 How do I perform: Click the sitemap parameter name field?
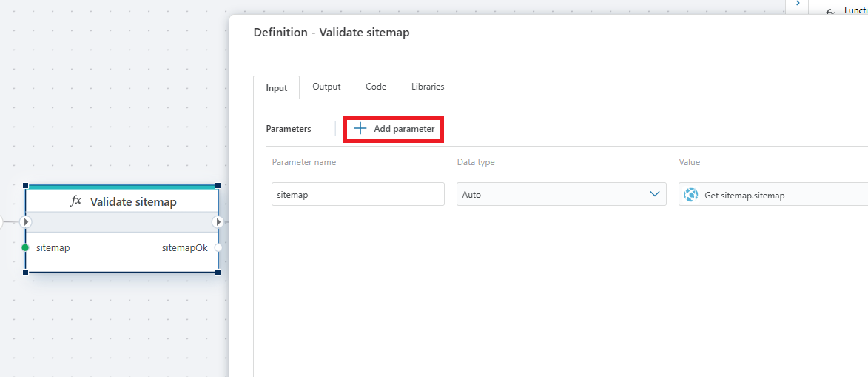(357, 194)
